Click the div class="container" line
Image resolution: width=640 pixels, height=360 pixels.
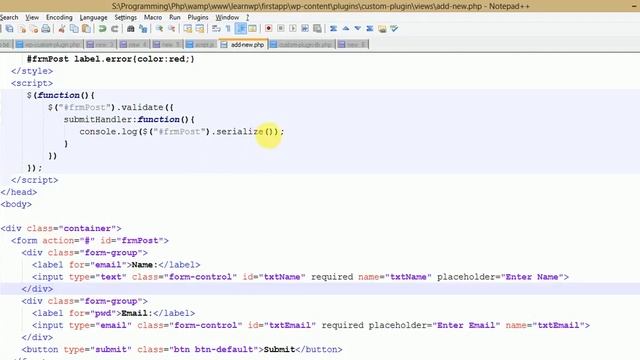[61, 229]
